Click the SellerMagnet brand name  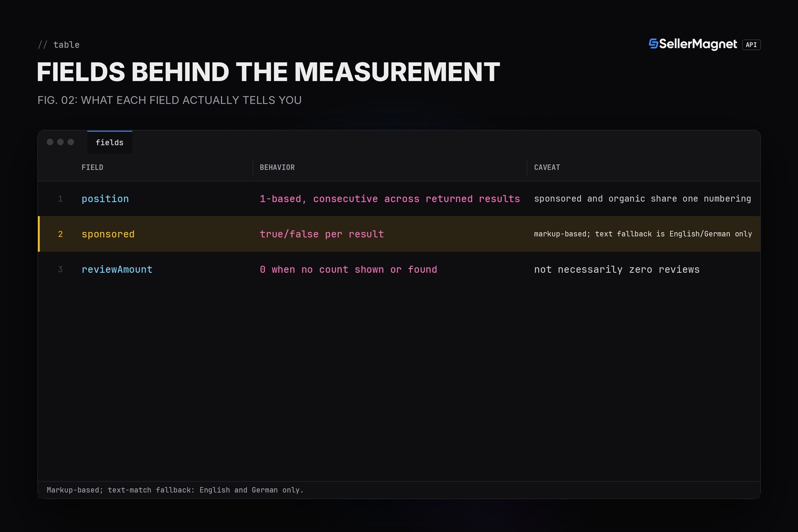tap(698, 44)
